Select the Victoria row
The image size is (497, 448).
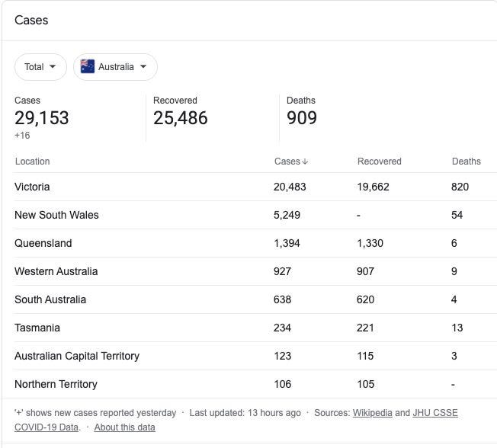click(x=255, y=187)
